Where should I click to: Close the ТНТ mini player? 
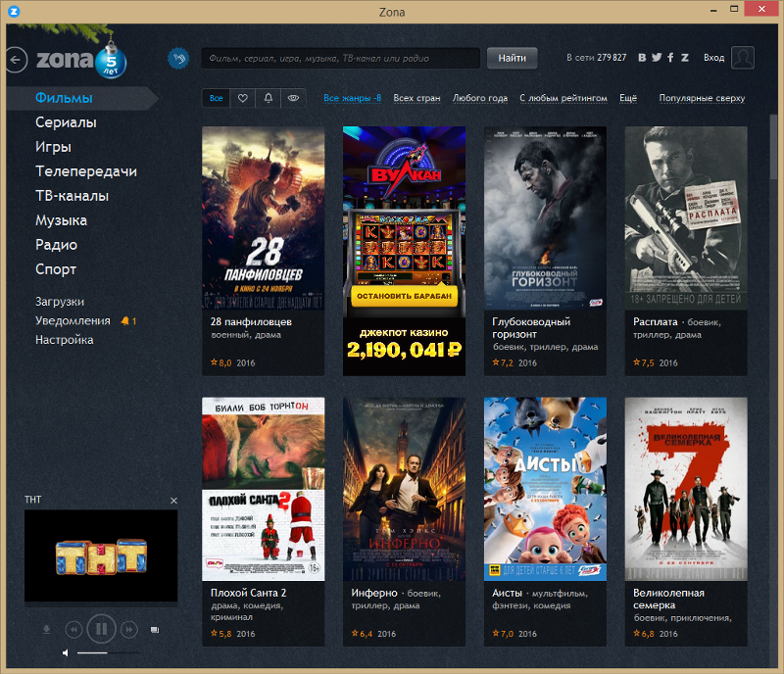coord(173,501)
